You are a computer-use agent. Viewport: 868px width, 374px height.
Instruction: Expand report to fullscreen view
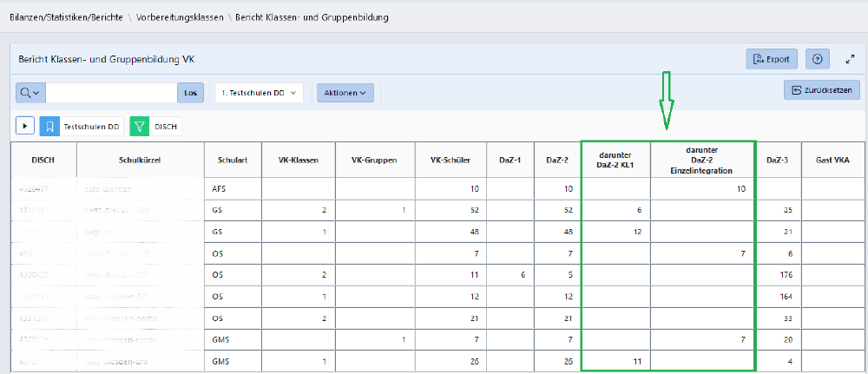pyautogui.click(x=850, y=59)
